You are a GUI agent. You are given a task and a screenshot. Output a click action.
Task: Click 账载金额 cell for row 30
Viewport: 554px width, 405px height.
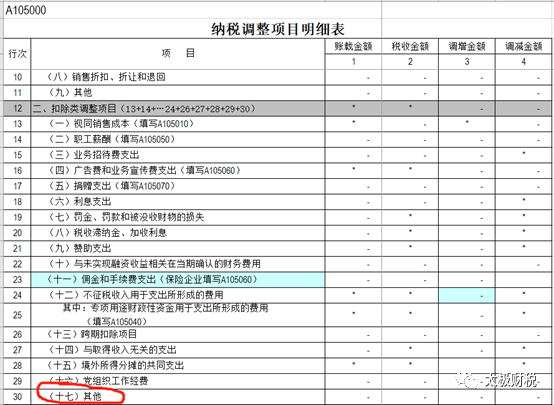(x=353, y=397)
